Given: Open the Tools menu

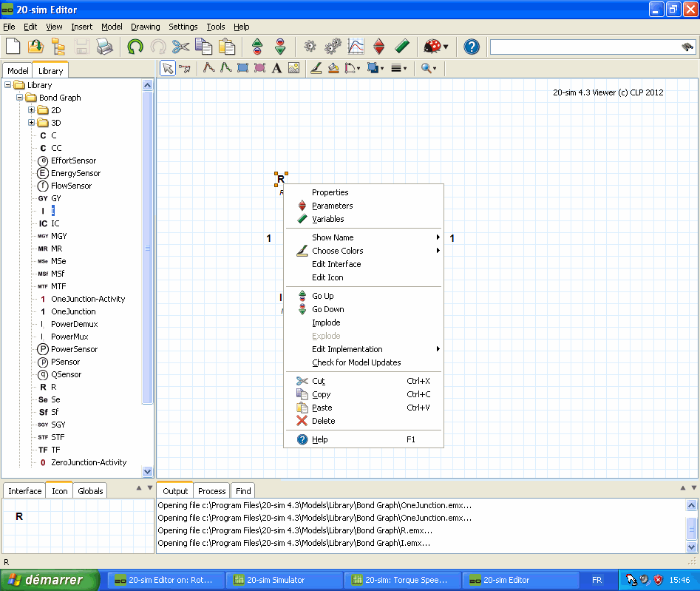Looking at the screenshot, I should tap(216, 27).
